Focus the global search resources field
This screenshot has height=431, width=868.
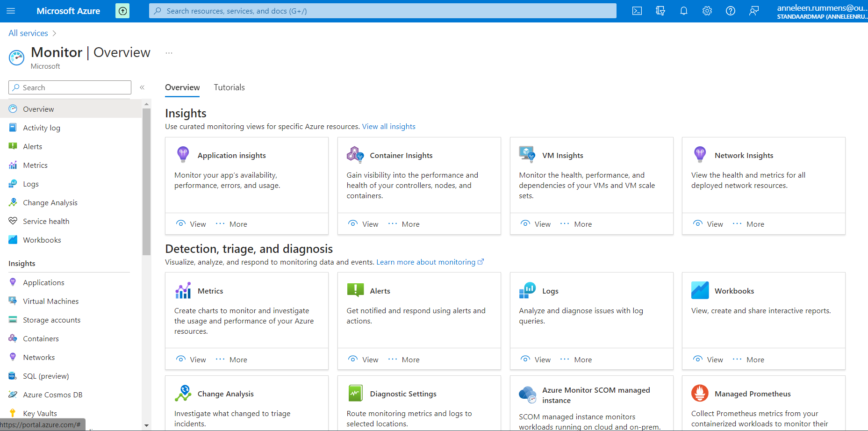point(382,11)
